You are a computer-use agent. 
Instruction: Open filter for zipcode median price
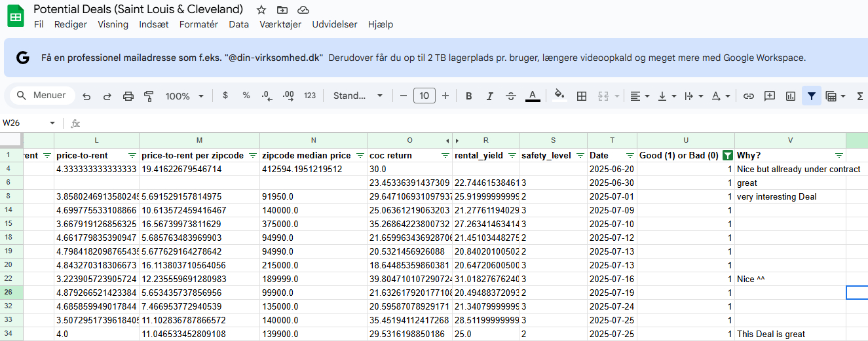click(360, 156)
